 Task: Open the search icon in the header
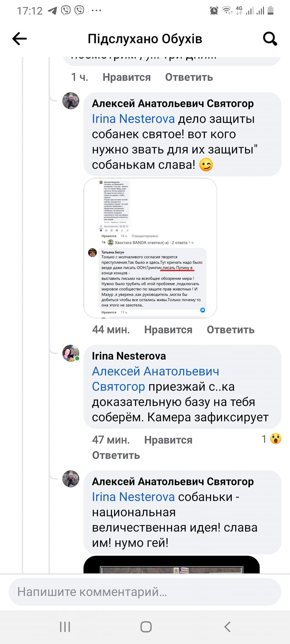click(270, 38)
